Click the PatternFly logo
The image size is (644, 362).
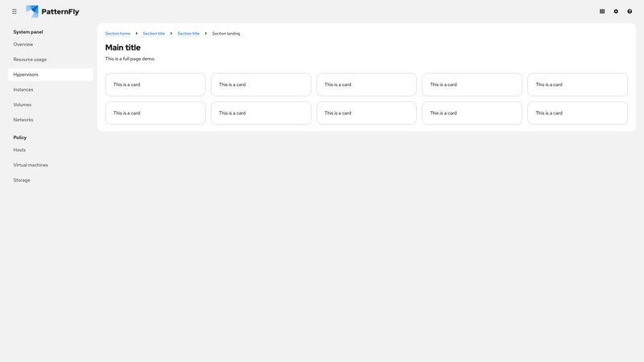point(52,11)
